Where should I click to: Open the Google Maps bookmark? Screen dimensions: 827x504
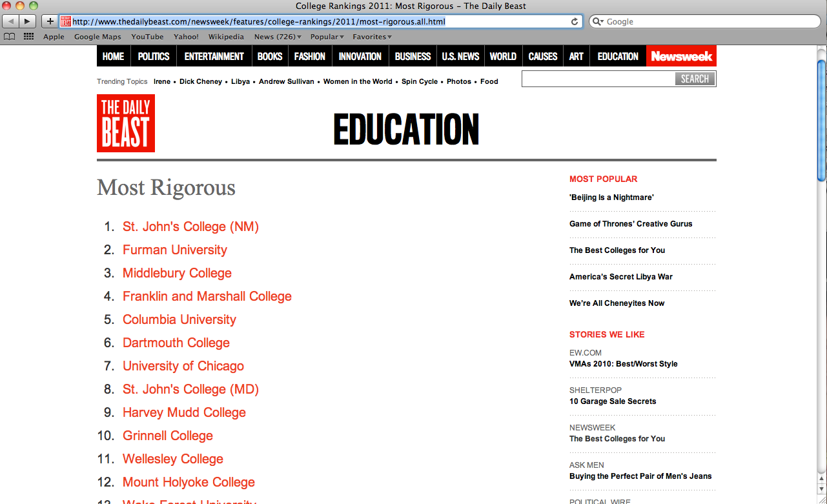[x=97, y=37]
